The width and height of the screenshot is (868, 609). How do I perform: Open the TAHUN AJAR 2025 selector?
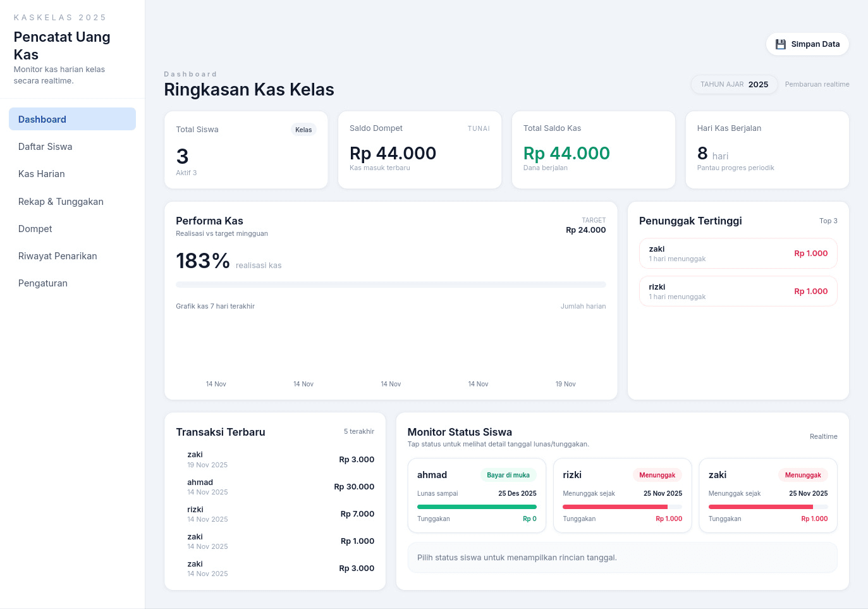734,84
